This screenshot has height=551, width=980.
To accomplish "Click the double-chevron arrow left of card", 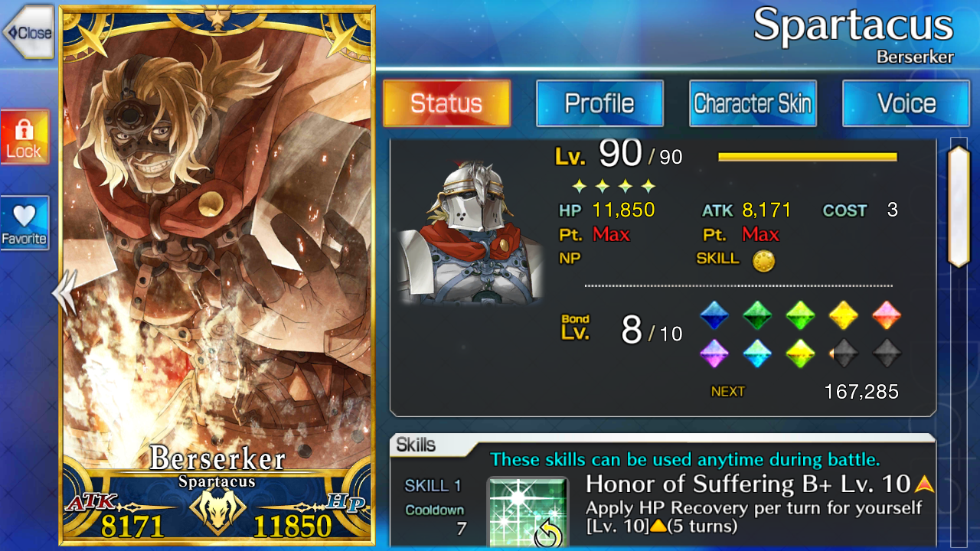I will (64, 292).
